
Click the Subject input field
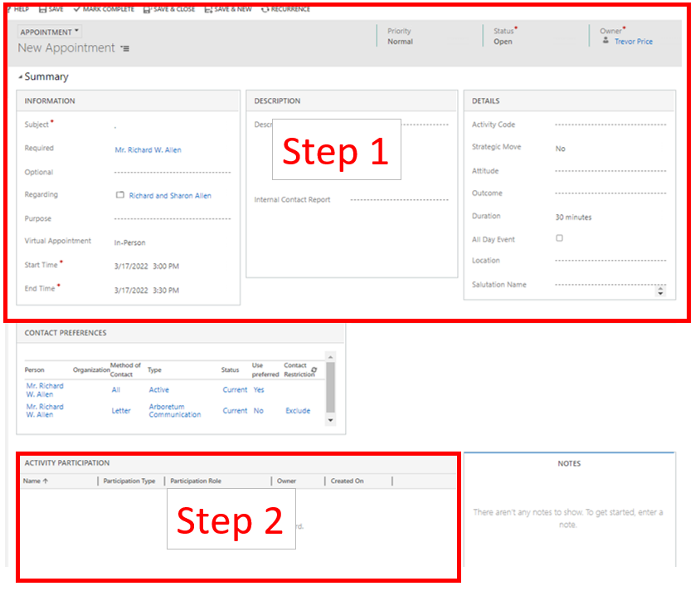coord(173,125)
